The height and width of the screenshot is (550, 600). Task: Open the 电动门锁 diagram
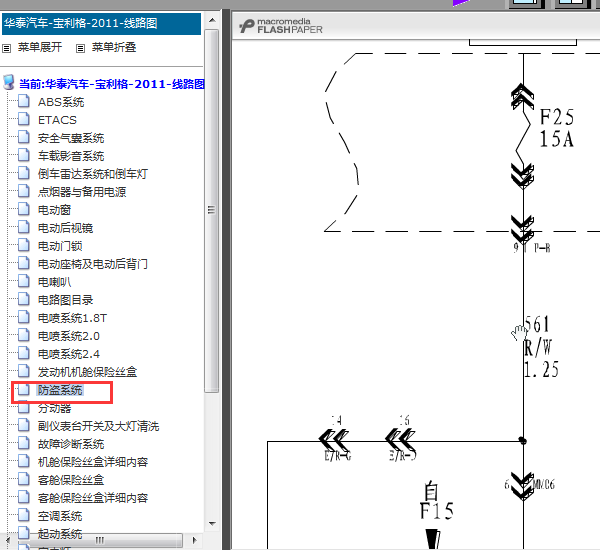pyautogui.click(x=60, y=246)
